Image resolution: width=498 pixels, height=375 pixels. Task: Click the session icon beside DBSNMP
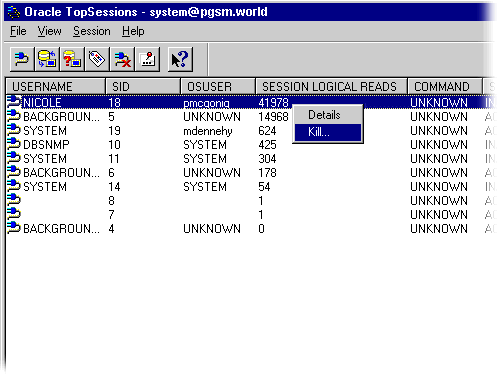(14, 144)
